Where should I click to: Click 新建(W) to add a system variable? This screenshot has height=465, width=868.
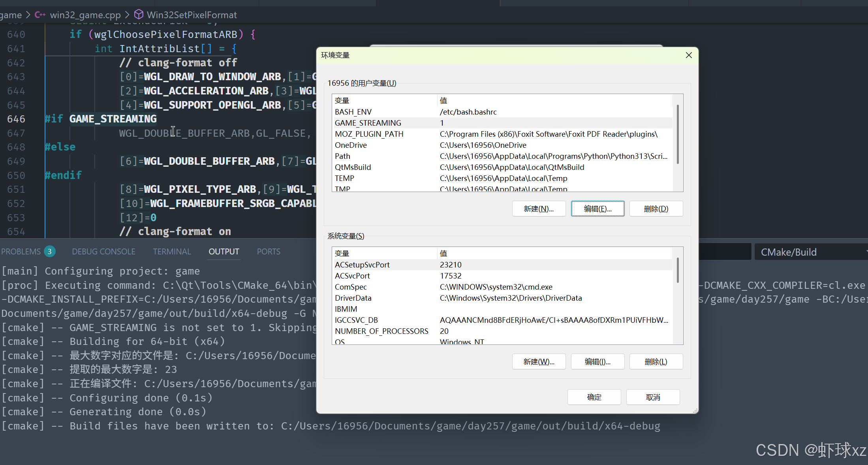(539, 361)
